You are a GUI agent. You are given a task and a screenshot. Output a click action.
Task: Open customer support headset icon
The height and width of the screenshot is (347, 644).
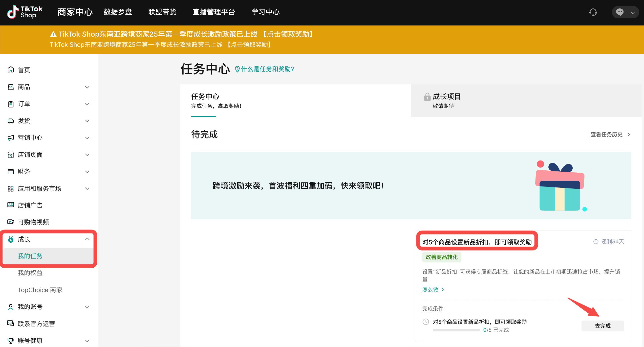click(x=593, y=12)
